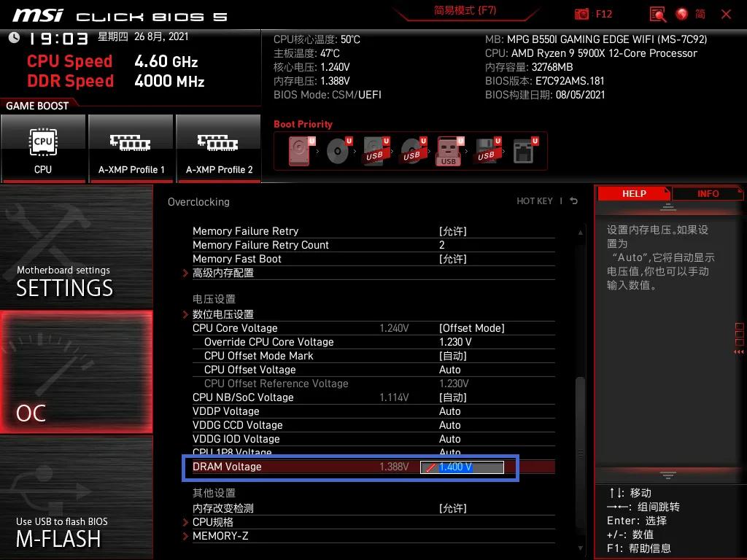Click the DRAM Voltage input field
The image size is (747, 560).
tap(462, 467)
